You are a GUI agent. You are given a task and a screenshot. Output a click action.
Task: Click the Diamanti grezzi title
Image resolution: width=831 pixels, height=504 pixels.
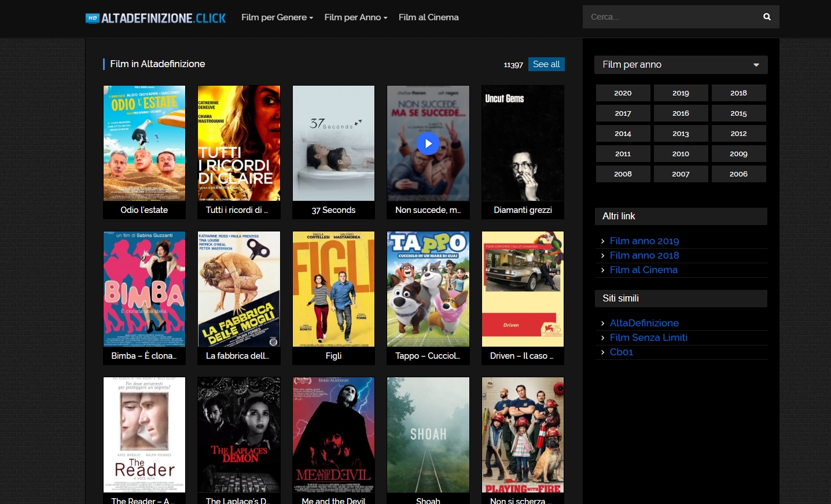tap(523, 210)
